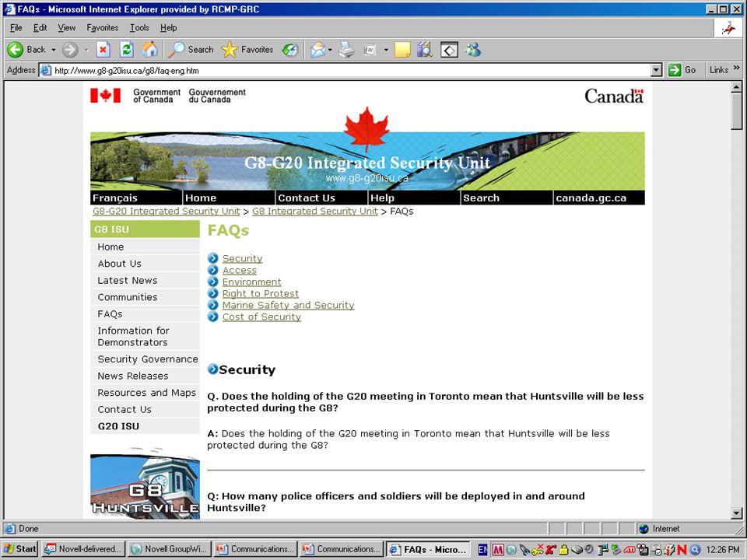Image resolution: width=747 pixels, height=560 pixels.
Task: Click the scroll down arrow of page scrollbar
Action: coord(737,513)
